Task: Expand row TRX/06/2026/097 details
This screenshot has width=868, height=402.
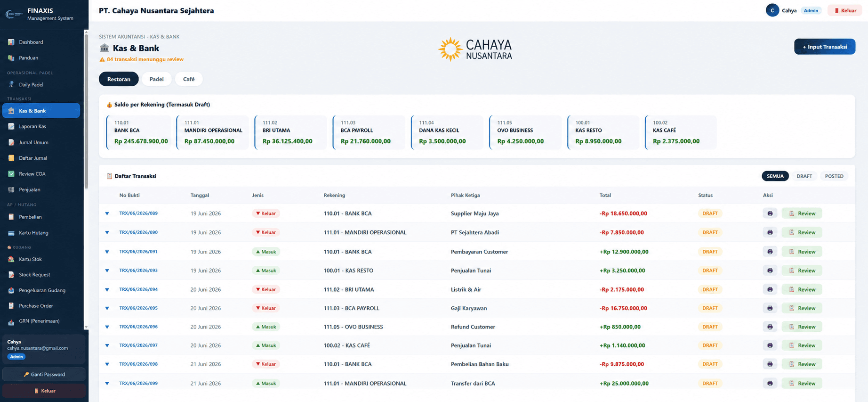Action: point(107,345)
